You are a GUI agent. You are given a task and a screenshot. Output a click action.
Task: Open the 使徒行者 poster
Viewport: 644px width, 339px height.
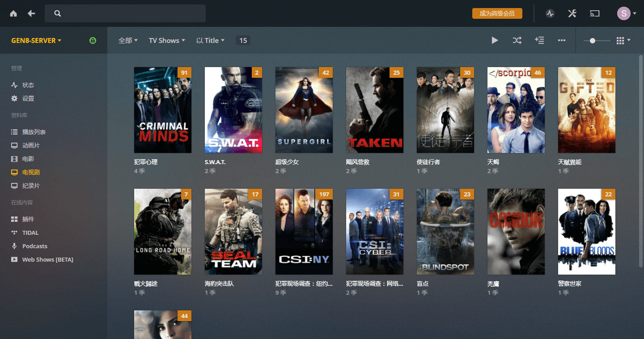(445, 110)
